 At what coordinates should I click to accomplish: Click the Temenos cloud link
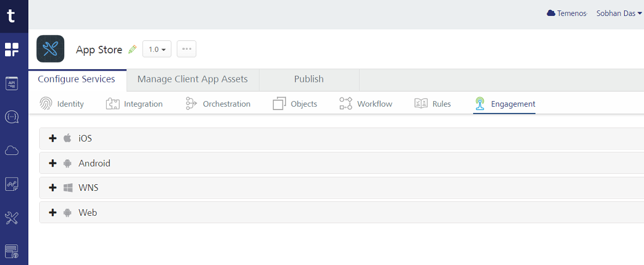point(567,13)
